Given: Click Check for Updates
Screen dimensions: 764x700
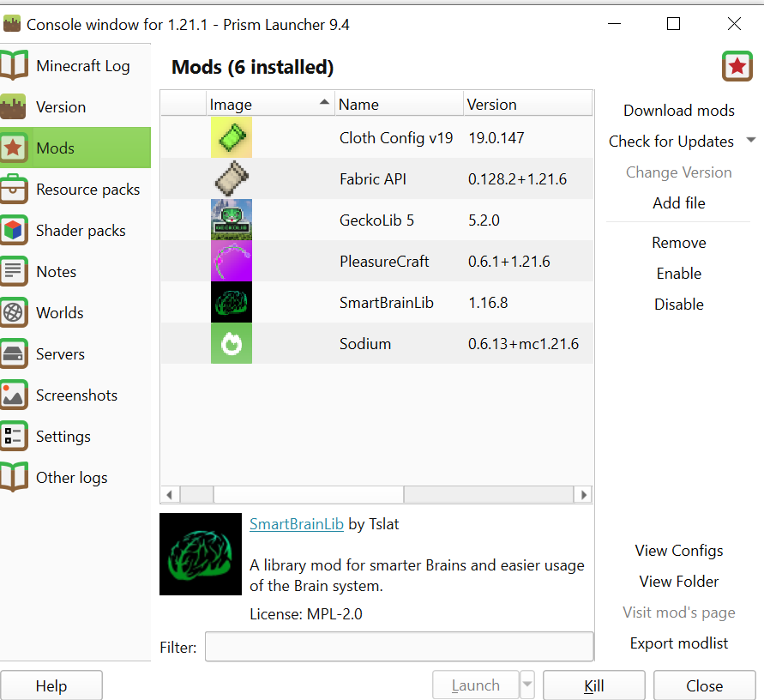Looking at the screenshot, I should pos(671,142).
